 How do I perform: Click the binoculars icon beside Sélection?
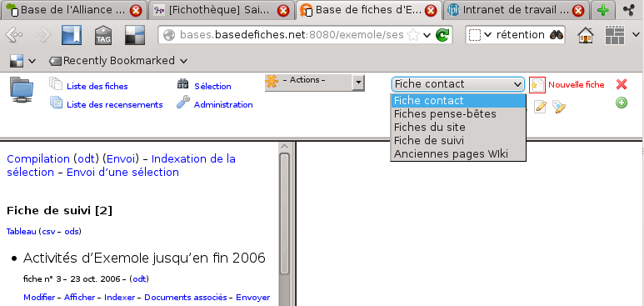pos(182,84)
